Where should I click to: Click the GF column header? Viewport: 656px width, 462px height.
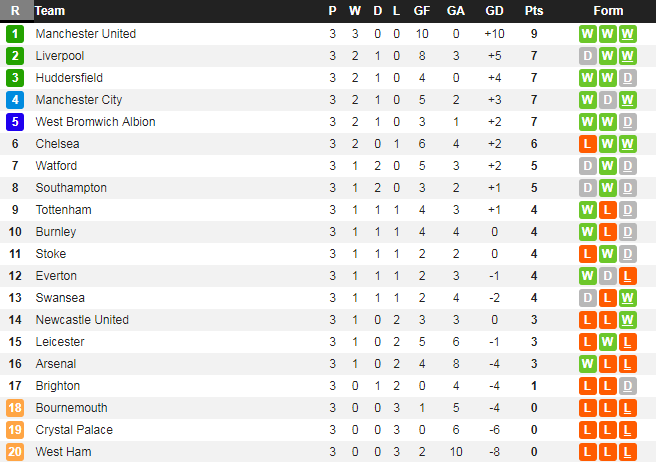(x=422, y=11)
